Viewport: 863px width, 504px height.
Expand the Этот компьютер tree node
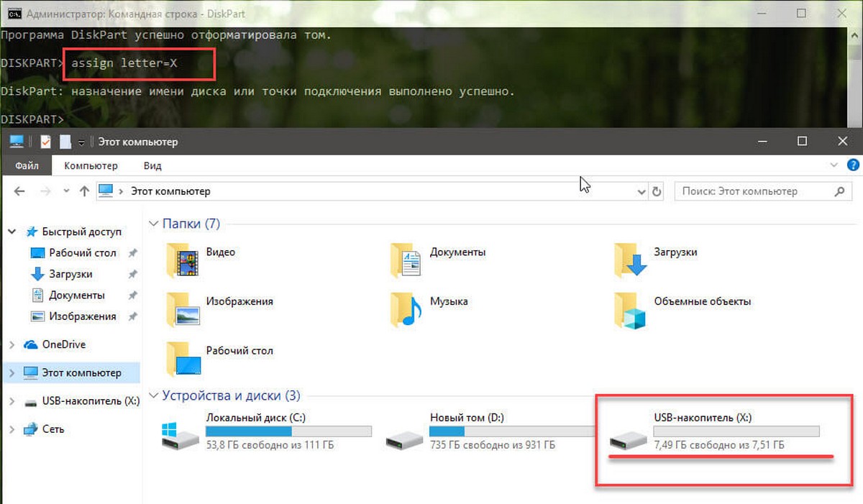coord(12,372)
